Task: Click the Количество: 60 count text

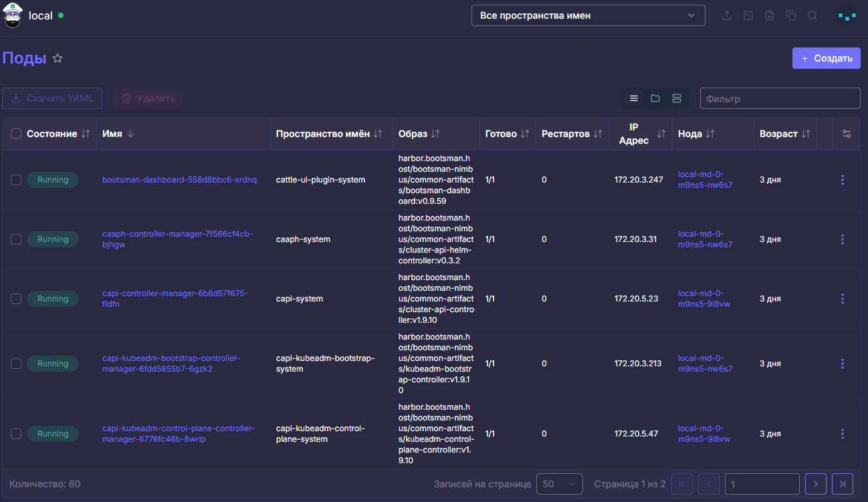Action: (x=45, y=484)
